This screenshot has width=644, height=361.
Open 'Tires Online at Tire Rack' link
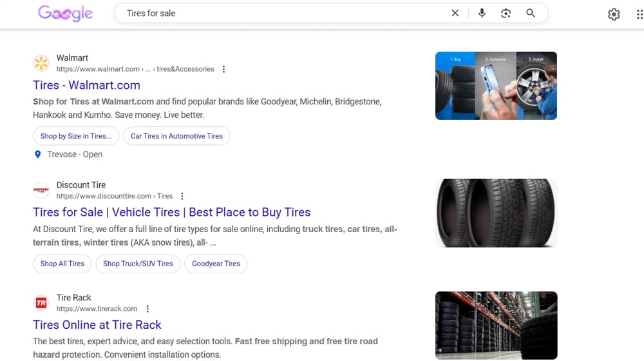pos(97,325)
